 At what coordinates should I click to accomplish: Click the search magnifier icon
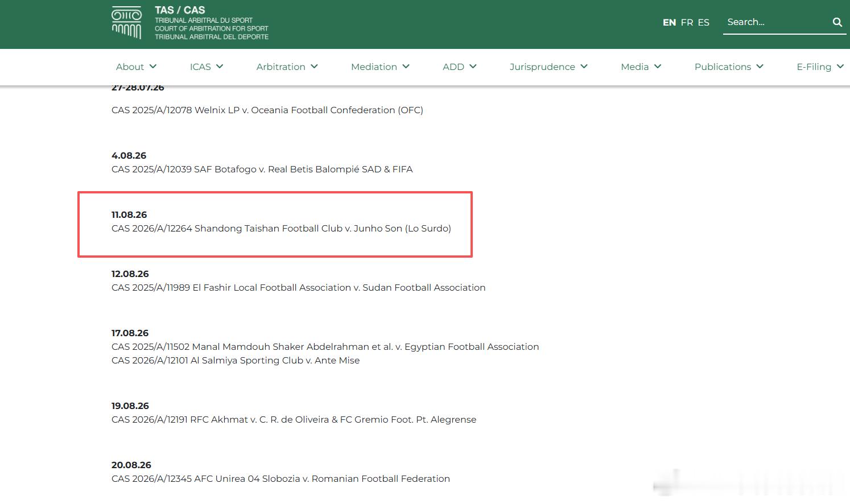[x=837, y=22]
